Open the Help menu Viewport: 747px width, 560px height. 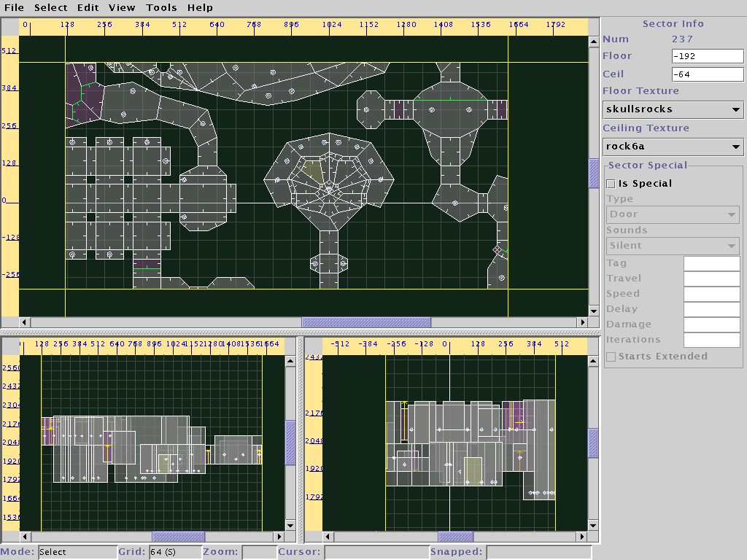200,8
